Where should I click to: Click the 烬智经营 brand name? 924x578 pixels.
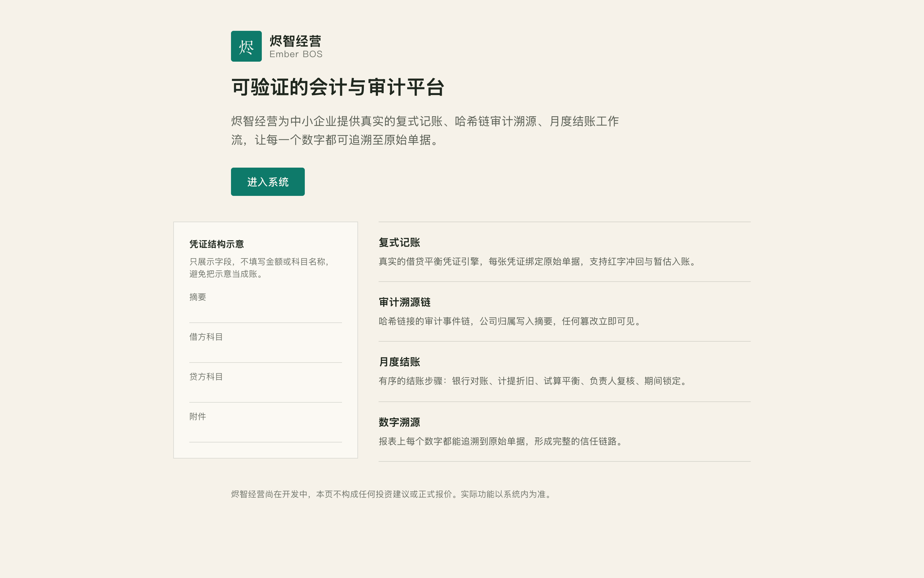coord(295,41)
